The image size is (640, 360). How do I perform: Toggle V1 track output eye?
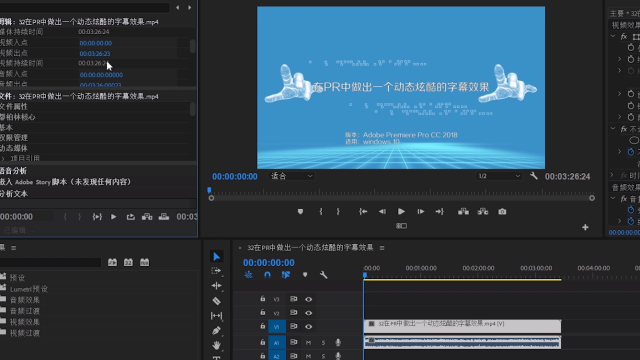tap(309, 327)
